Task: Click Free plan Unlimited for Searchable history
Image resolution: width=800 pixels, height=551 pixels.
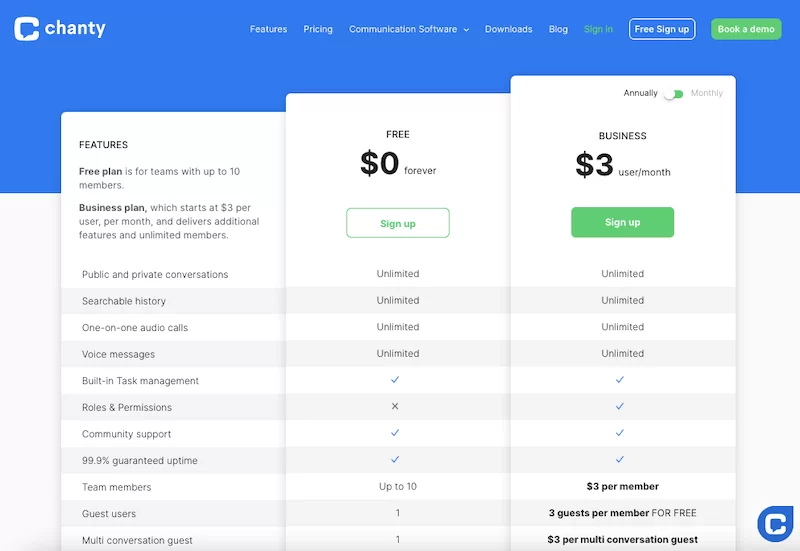Action: tap(398, 300)
